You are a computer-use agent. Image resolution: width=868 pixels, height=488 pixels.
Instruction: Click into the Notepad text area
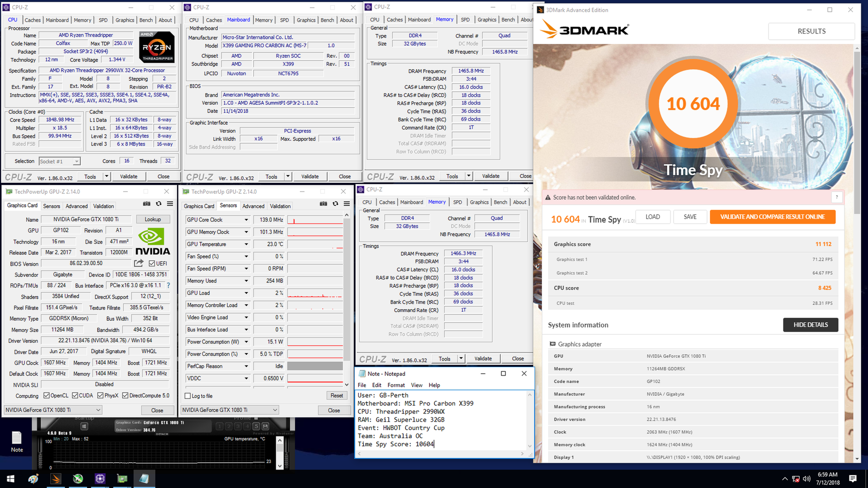(x=441, y=420)
